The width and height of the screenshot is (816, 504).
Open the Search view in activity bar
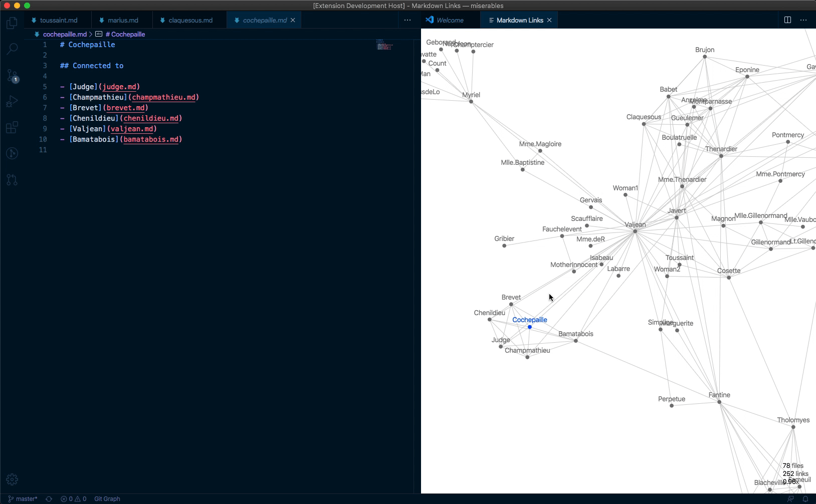[x=12, y=49]
